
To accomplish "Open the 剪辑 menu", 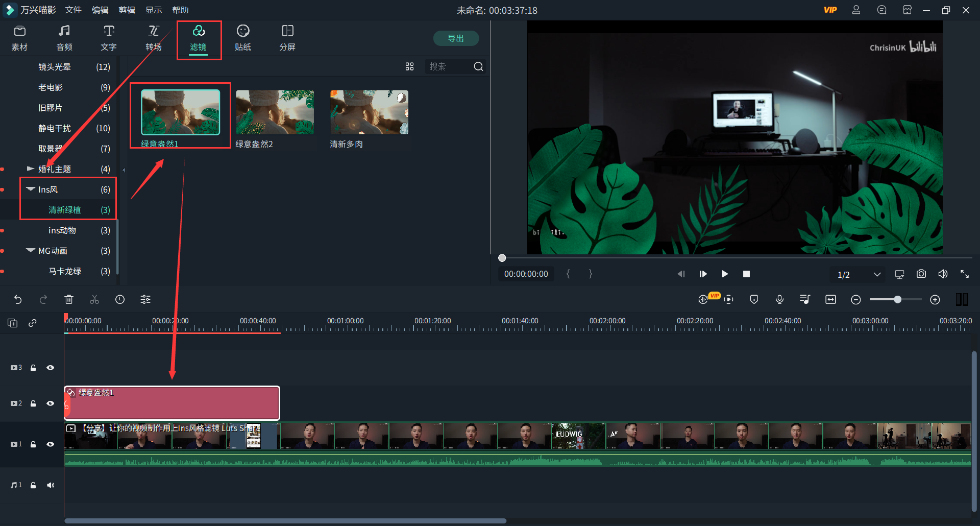I will point(127,10).
